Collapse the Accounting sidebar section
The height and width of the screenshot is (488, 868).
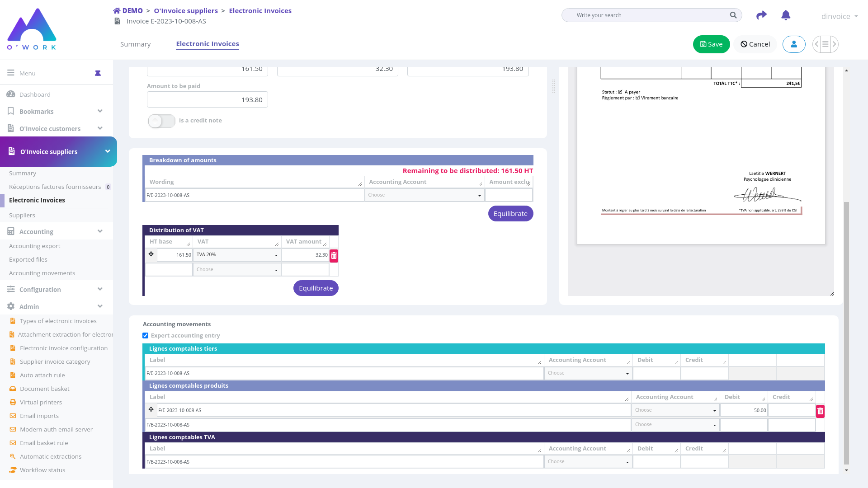point(100,231)
